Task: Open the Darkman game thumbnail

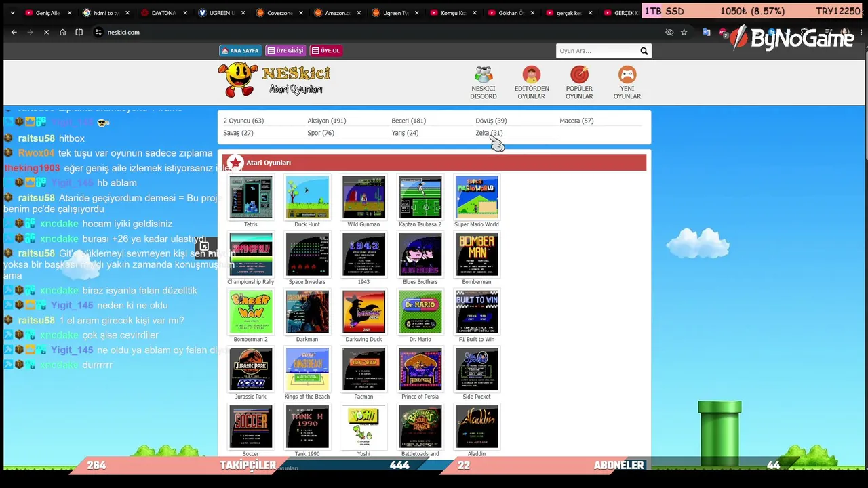Action: point(307,312)
